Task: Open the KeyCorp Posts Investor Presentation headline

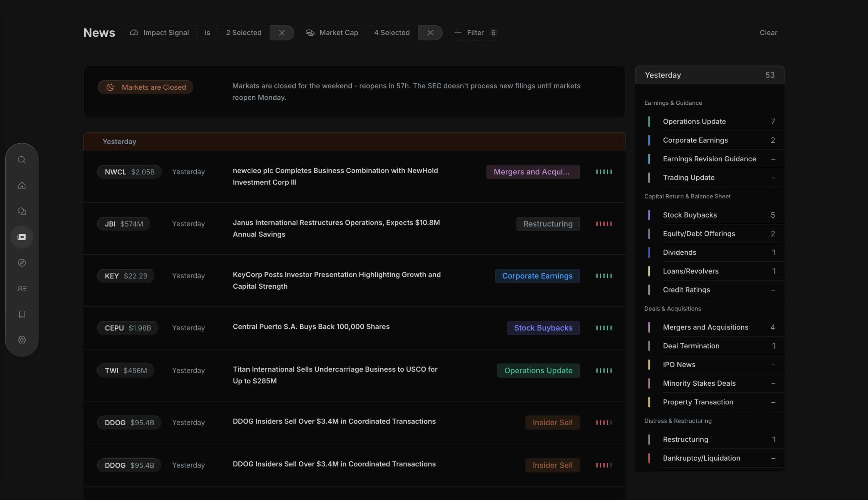Action: pos(337,280)
